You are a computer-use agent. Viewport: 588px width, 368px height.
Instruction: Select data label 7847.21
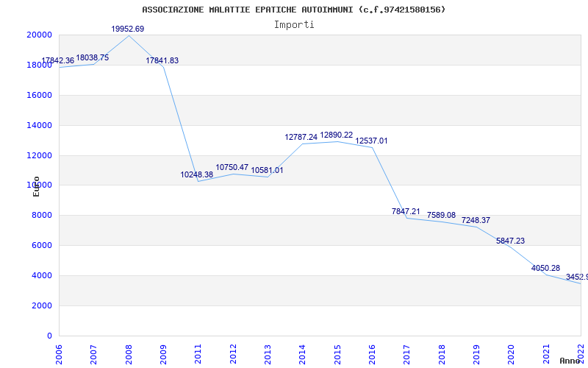[406, 211]
